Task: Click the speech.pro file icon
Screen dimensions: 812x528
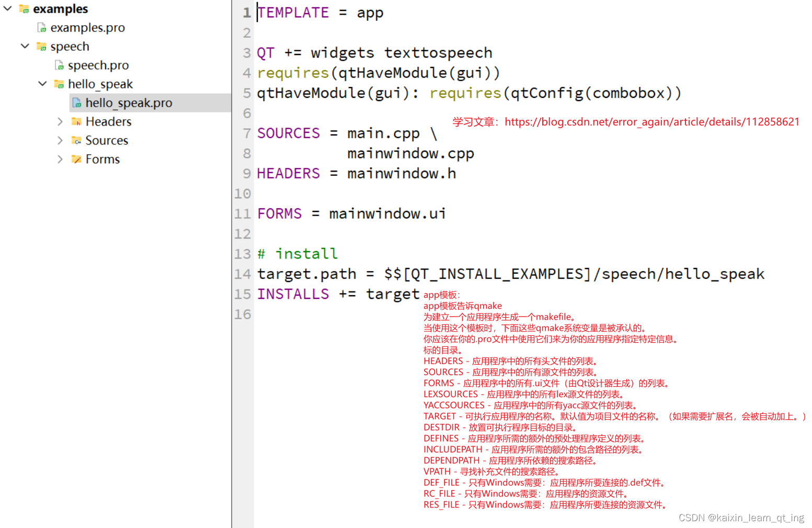Action: [x=59, y=65]
